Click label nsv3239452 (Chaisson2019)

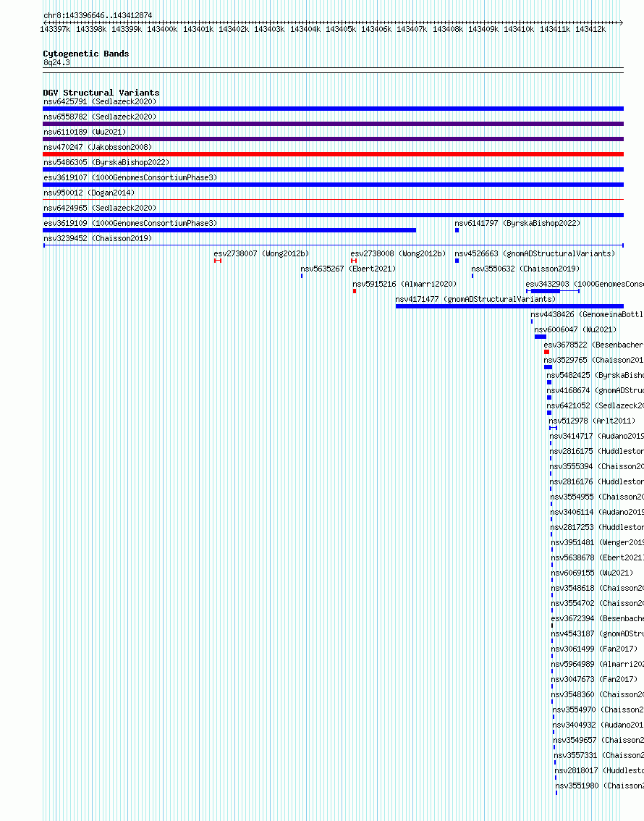point(98,238)
